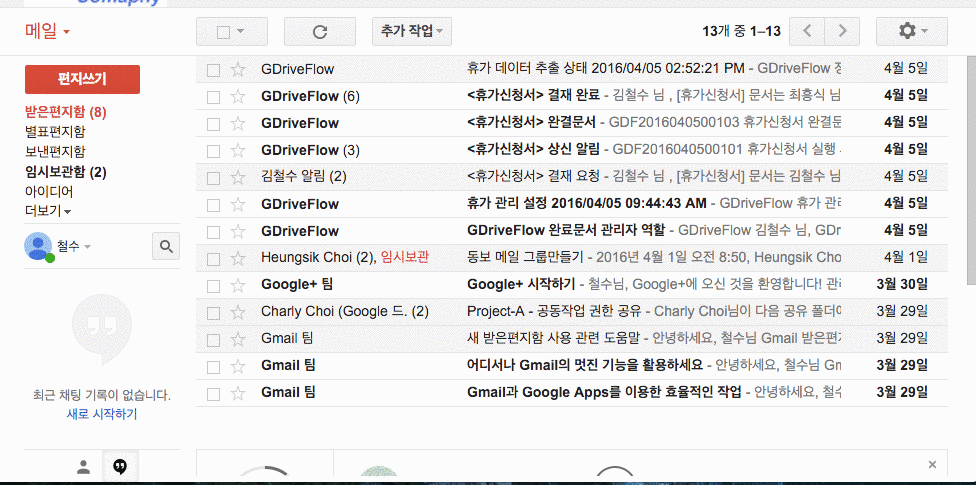
Task: Open 받은편지함 (8) folder
Action: [x=66, y=113]
